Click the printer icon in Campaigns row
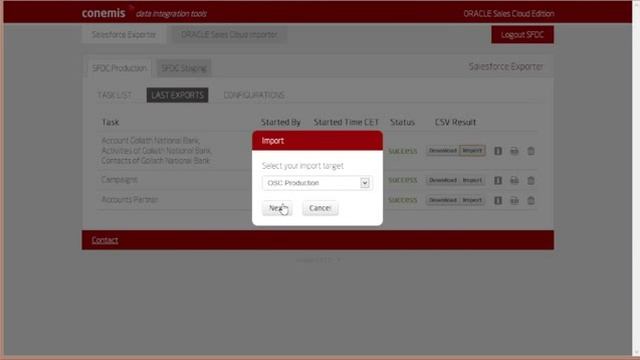The image size is (640, 360). [x=514, y=180]
